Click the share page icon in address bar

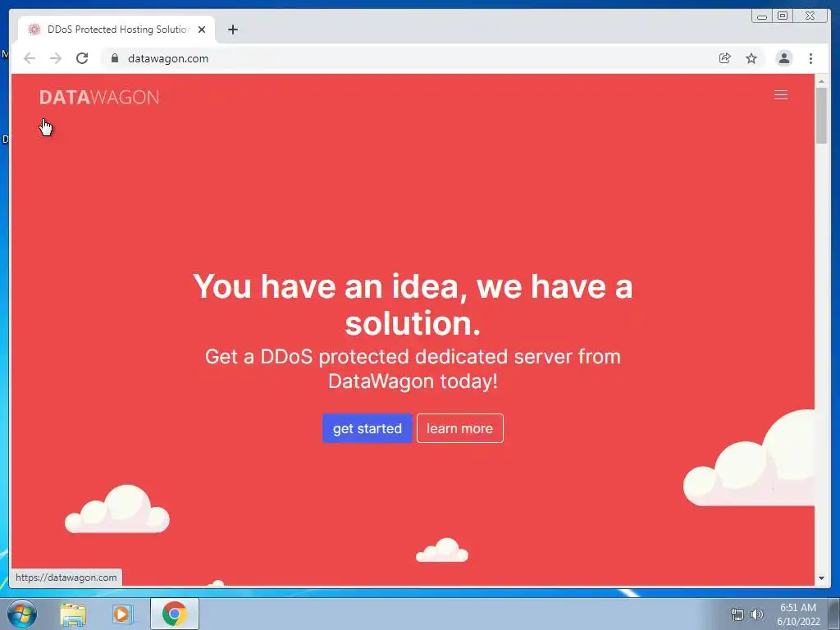725,58
